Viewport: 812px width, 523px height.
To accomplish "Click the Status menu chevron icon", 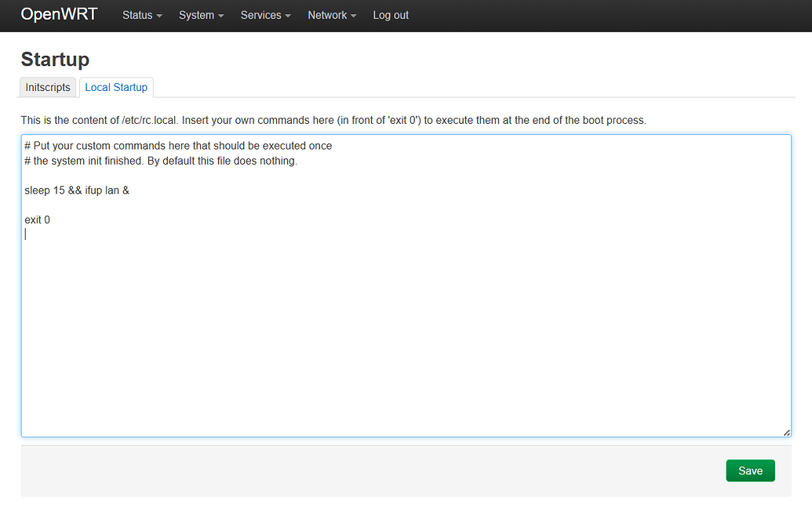I will [160, 16].
